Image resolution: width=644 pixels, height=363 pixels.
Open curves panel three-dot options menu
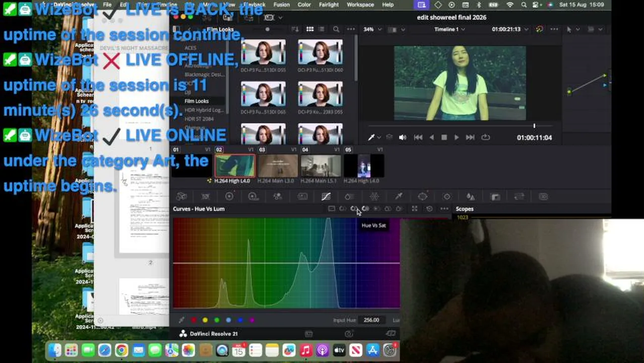[444, 209]
